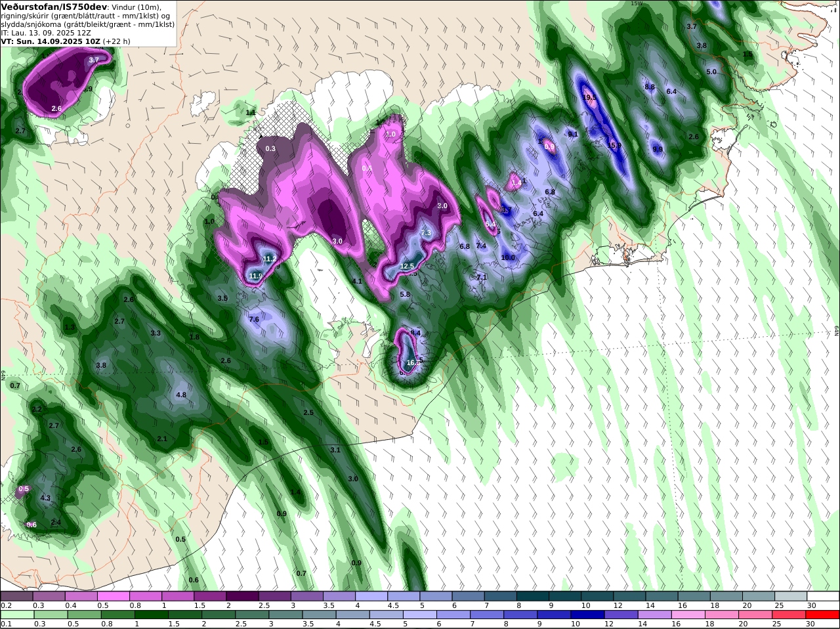Click the 3.3 value label
840x629 pixels.
pyautogui.click(x=156, y=334)
